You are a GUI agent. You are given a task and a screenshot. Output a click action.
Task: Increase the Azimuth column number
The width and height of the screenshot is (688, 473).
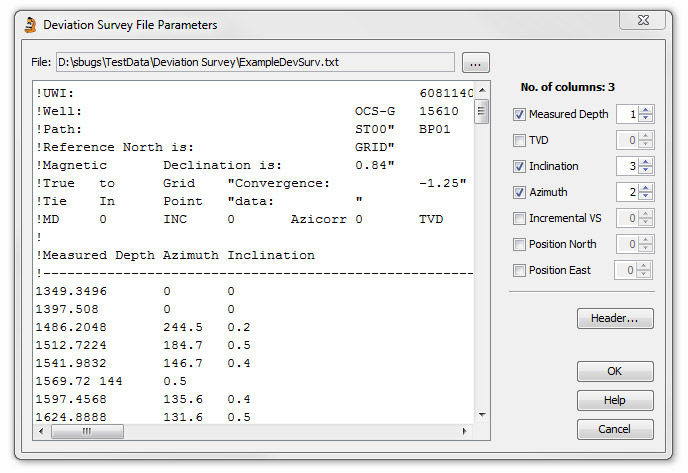coord(645,188)
